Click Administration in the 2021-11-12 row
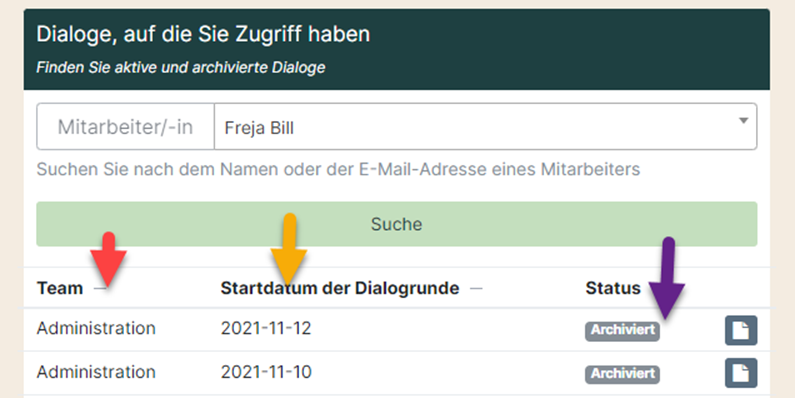This screenshot has height=398, width=795. [x=96, y=329]
